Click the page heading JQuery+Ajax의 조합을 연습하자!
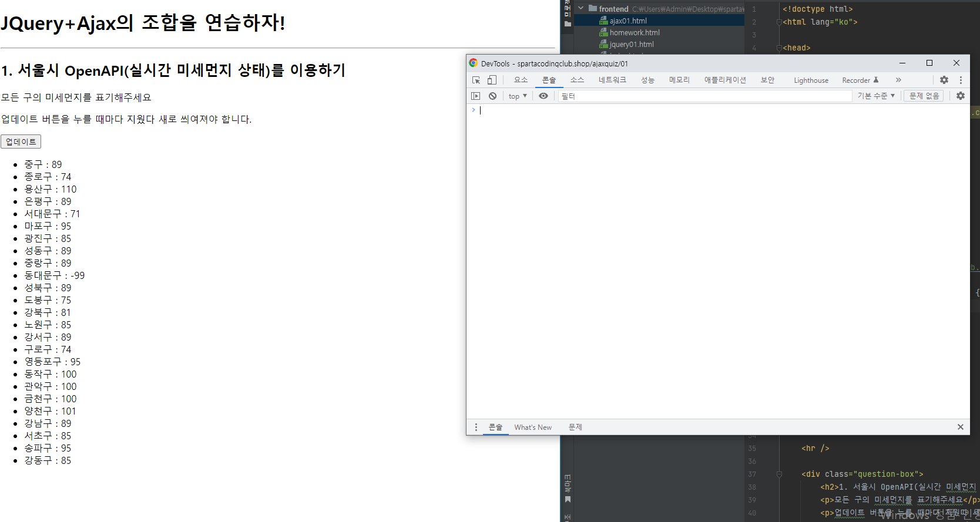Viewport: 980px width, 522px height. click(x=143, y=23)
